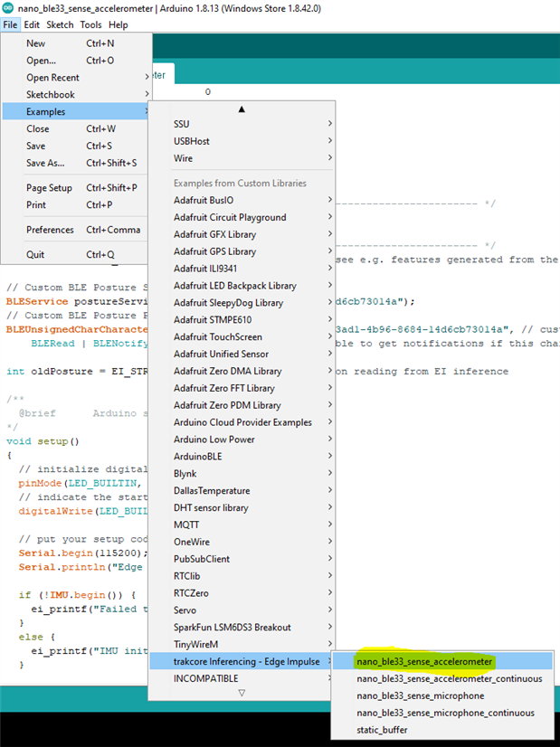Open RTCZero examples
This screenshot has height=747, width=560.
point(242,593)
